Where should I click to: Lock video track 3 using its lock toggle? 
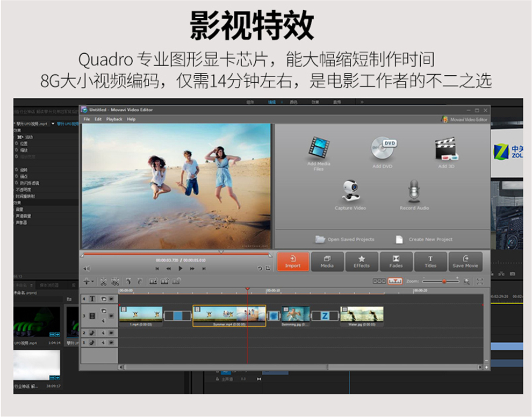[111, 315]
